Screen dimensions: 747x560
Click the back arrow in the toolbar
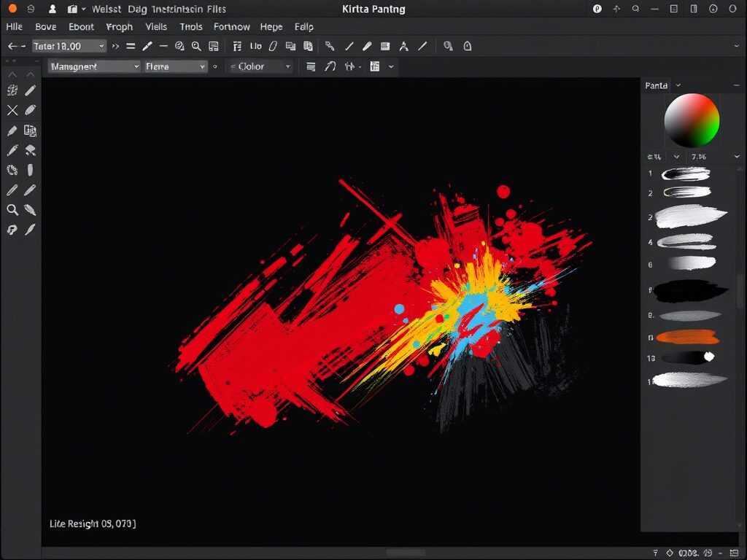pyautogui.click(x=12, y=46)
